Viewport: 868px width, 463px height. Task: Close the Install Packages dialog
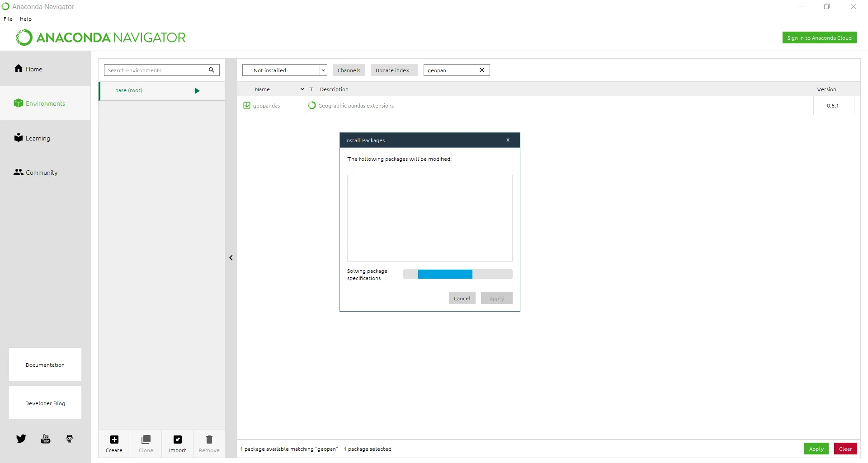point(508,140)
